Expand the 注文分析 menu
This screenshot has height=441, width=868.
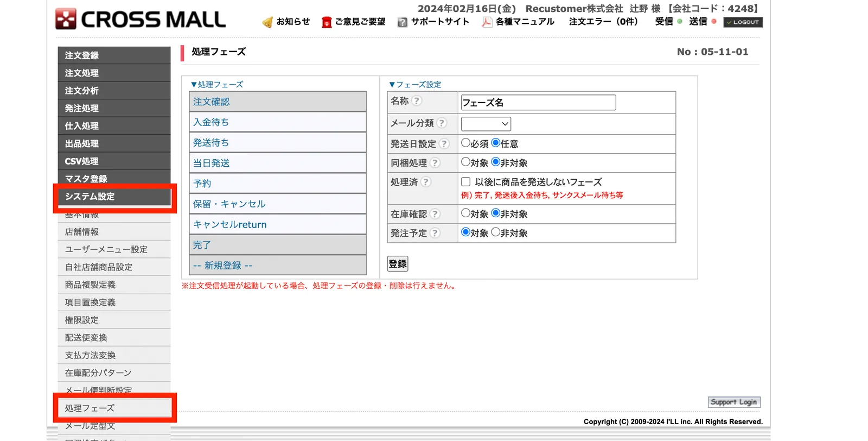(114, 91)
